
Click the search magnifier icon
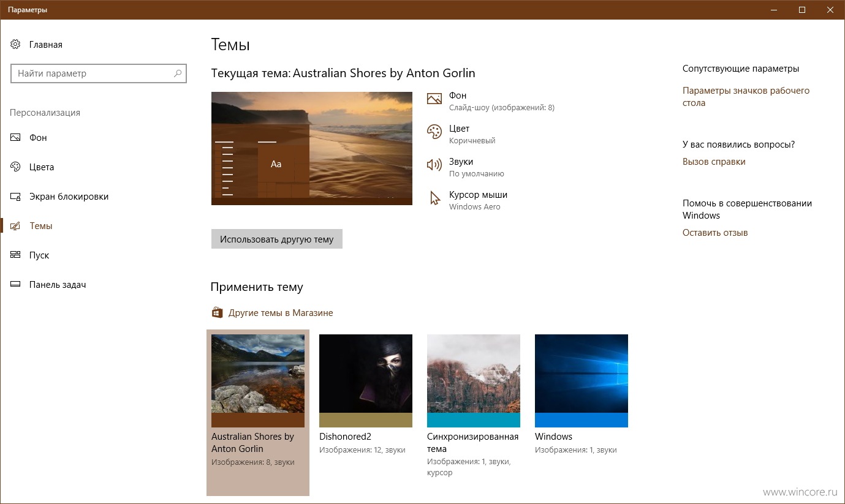pos(178,73)
